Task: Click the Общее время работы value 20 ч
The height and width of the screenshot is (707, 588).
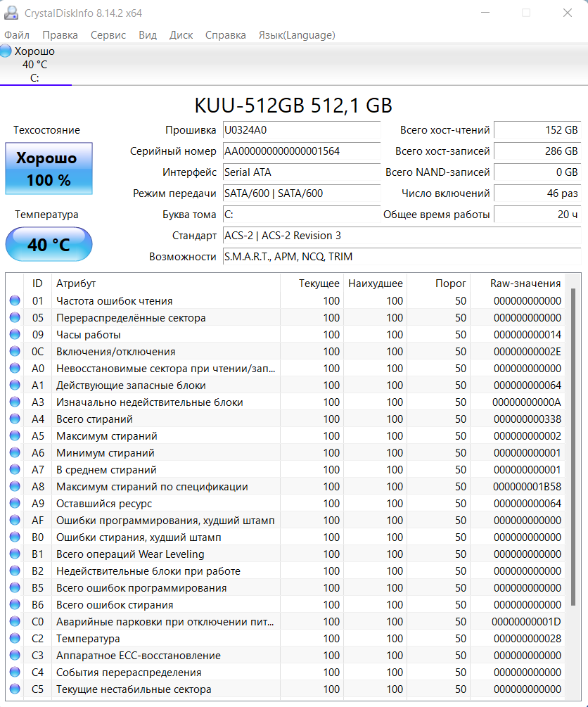Action: point(537,215)
